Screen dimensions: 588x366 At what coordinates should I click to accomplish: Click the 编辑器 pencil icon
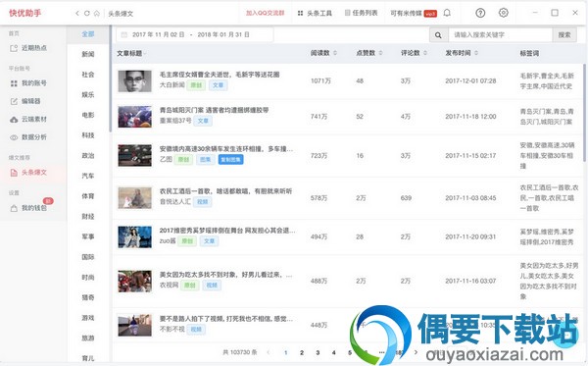click(x=14, y=101)
